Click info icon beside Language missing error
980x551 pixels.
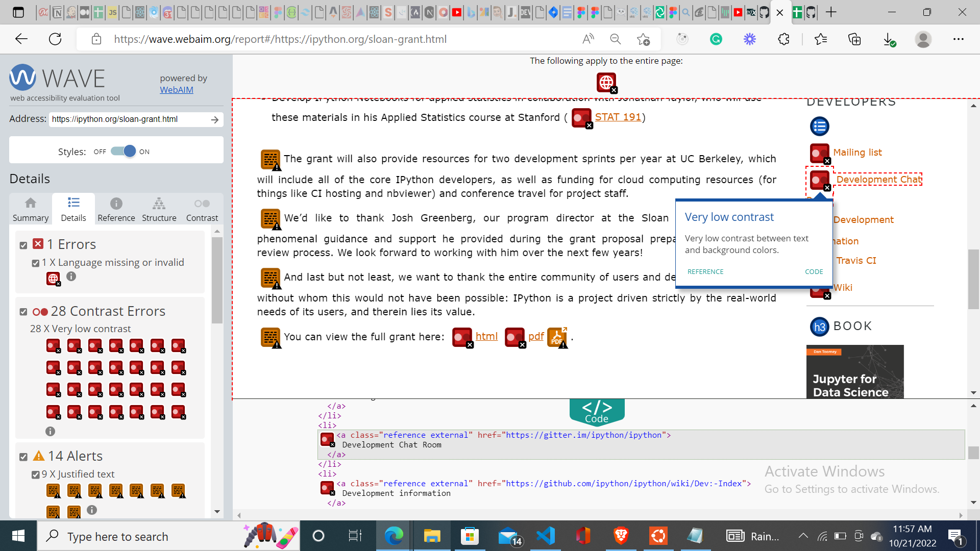(x=71, y=276)
